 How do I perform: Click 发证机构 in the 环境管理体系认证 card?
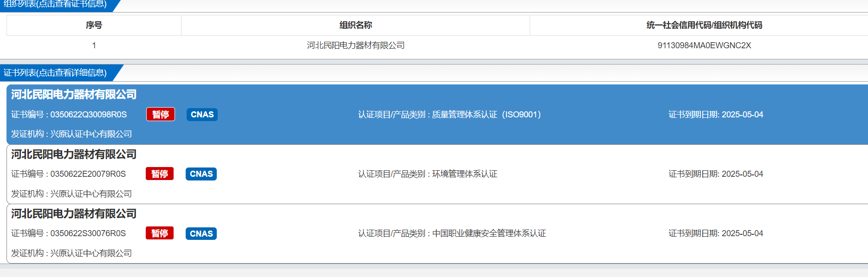tap(71, 193)
